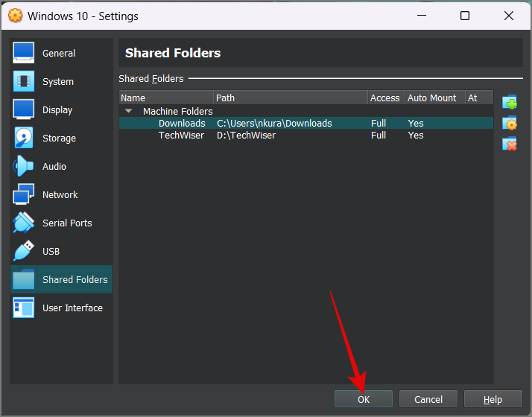
Task: Select Network settings category
Action: click(x=60, y=194)
